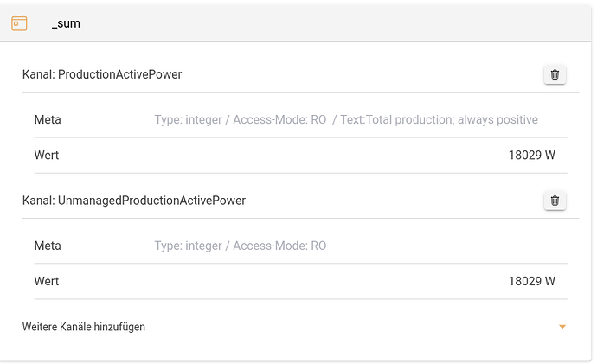Click the Wert label under UnmanagedProductionActivePower
597x364 pixels.
coord(47,281)
